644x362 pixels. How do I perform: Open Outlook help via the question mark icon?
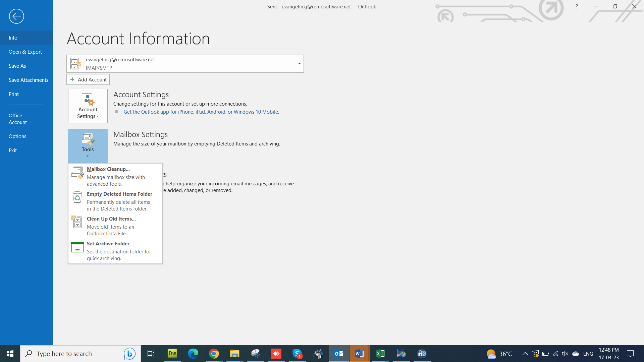(576, 6)
